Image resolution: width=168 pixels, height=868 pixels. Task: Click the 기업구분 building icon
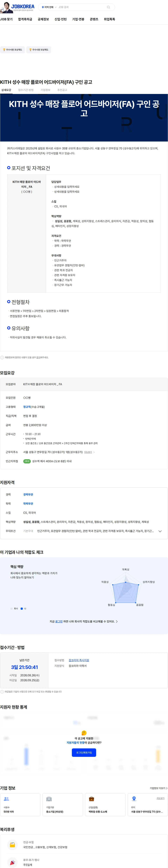point(49,799)
